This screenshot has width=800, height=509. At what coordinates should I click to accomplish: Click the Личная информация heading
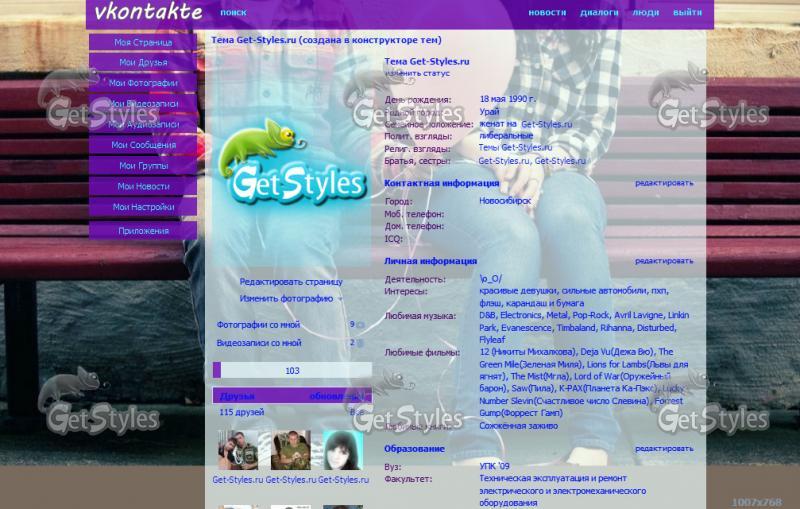click(x=430, y=261)
